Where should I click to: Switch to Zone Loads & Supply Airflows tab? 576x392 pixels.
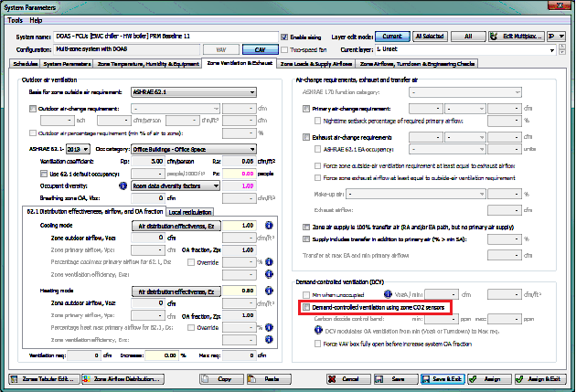click(316, 64)
